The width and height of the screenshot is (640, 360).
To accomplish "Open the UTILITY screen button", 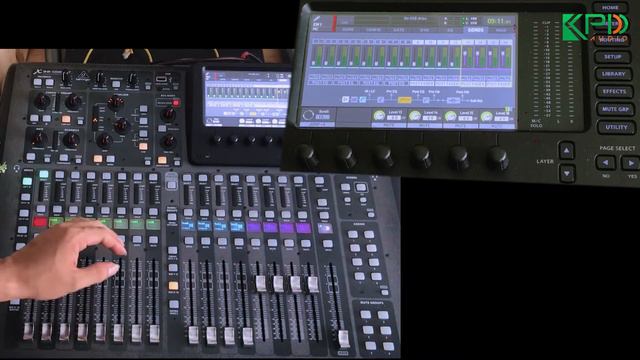I will pyautogui.click(x=616, y=127).
